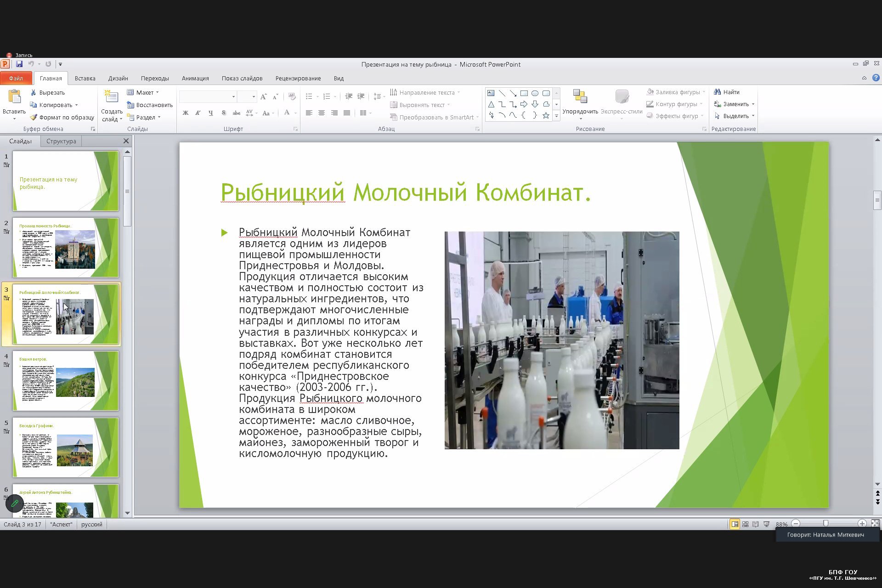
Task: Close the slides thumbnail pane
Action: click(126, 141)
